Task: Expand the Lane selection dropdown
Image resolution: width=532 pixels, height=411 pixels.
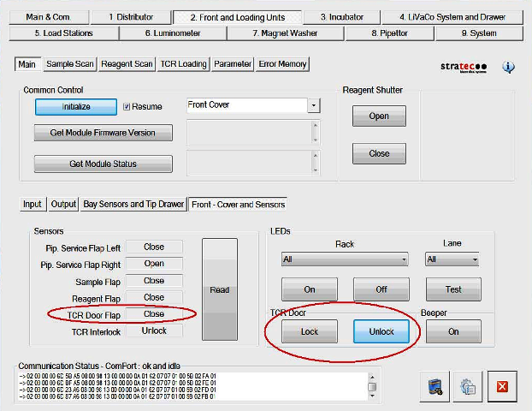Action: pos(452,259)
